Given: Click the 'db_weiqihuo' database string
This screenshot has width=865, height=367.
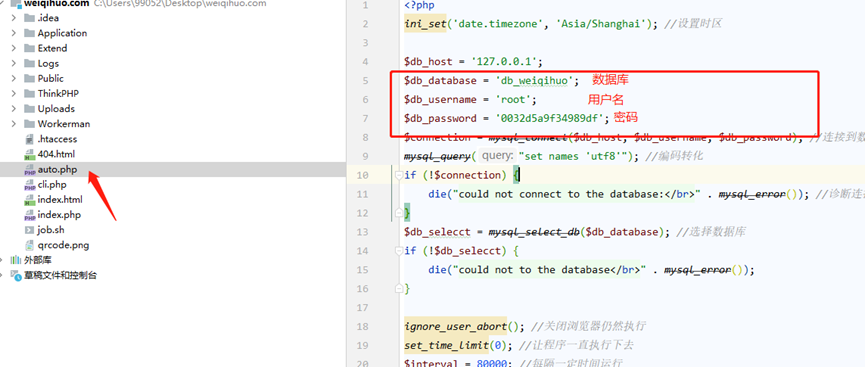Looking at the screenshot, I should pos(535,81).
